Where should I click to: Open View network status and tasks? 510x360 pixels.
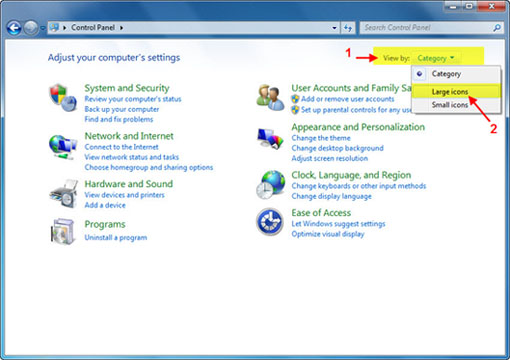pyautogui.click(x=132, y=157)
